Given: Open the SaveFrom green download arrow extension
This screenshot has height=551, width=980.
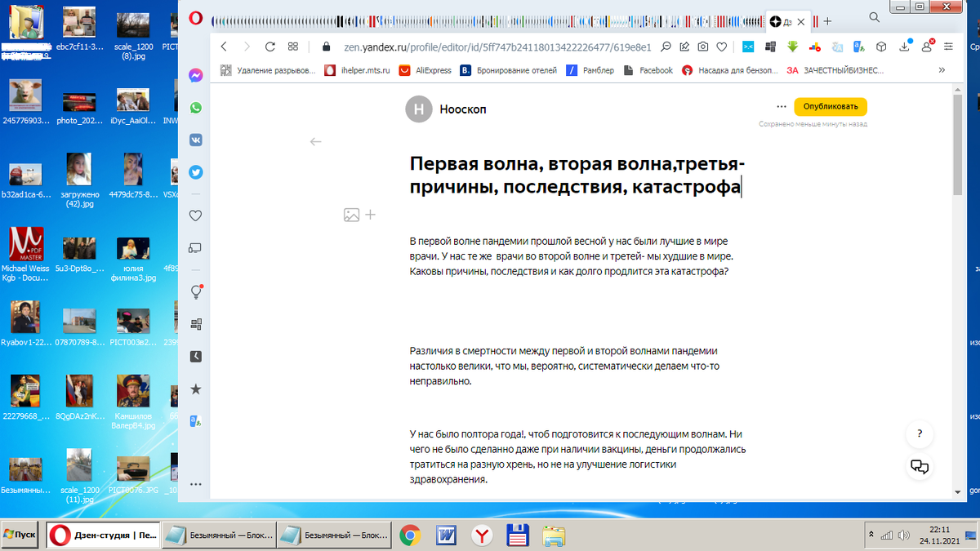Looking at the screenshot, I should coord(792,47).
